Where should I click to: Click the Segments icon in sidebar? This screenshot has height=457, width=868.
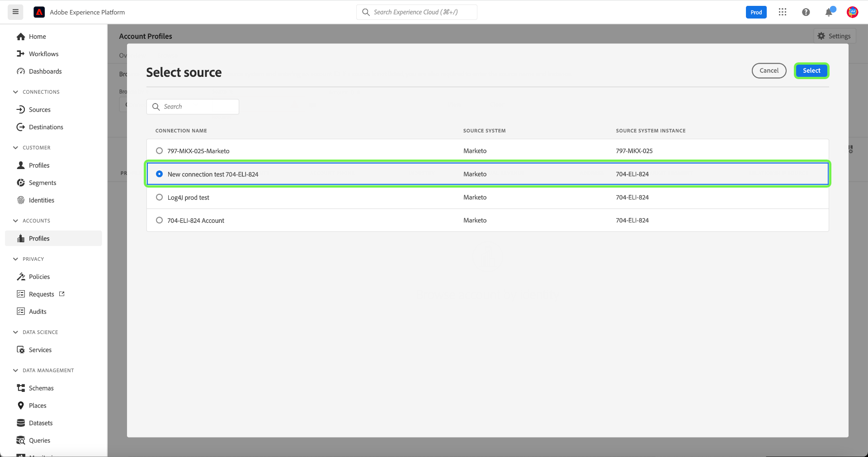pyautogui.click(x=21, y=183)
